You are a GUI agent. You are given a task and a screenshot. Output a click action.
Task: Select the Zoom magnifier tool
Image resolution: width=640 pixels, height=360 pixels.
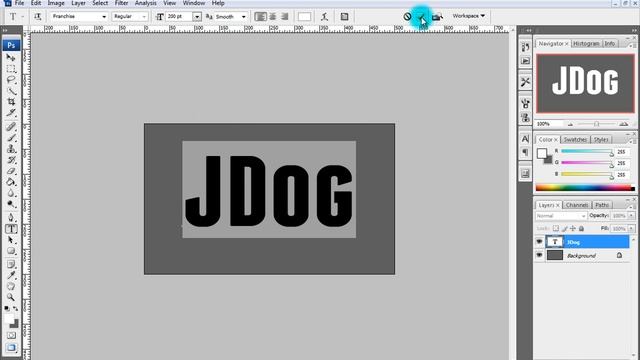tap(11, 298)
